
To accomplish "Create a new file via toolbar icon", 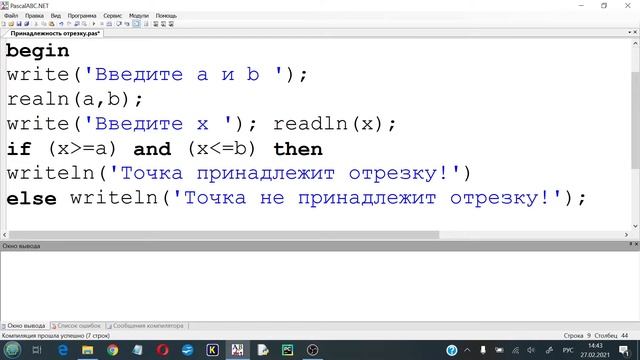I will [x=3, y=24].
